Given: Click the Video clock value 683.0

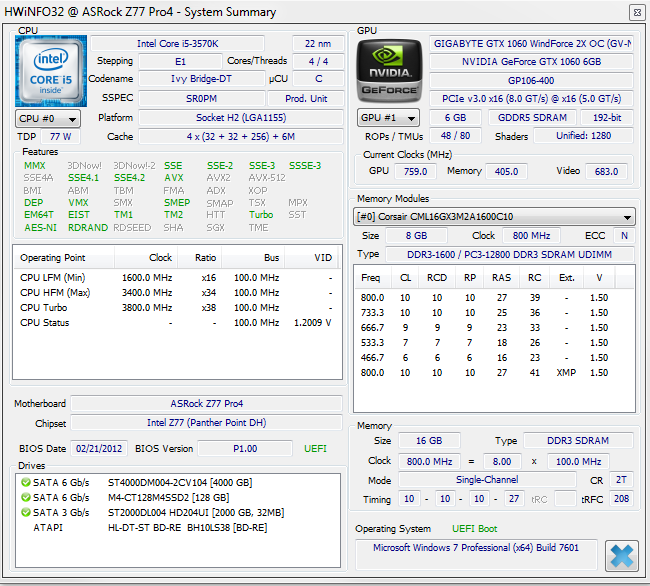Looking at the screenshot, I should [606, 172].
